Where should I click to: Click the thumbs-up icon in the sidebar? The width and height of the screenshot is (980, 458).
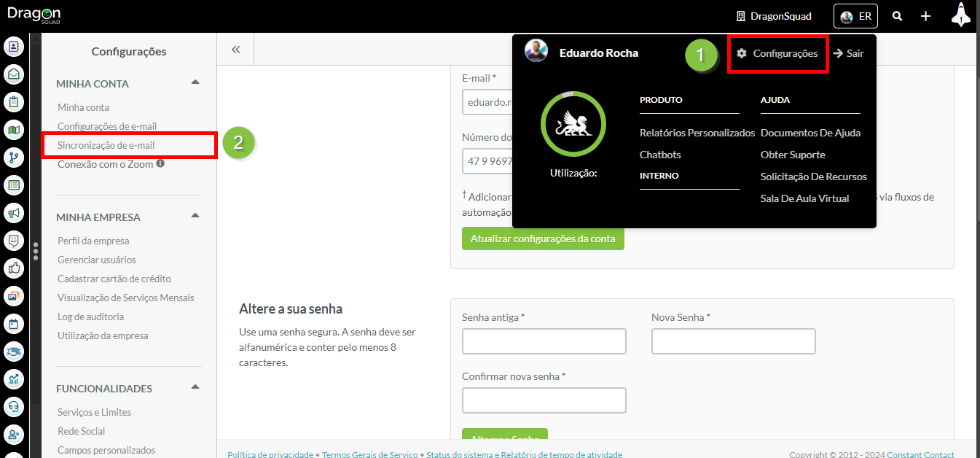click(x=14, y=268)
